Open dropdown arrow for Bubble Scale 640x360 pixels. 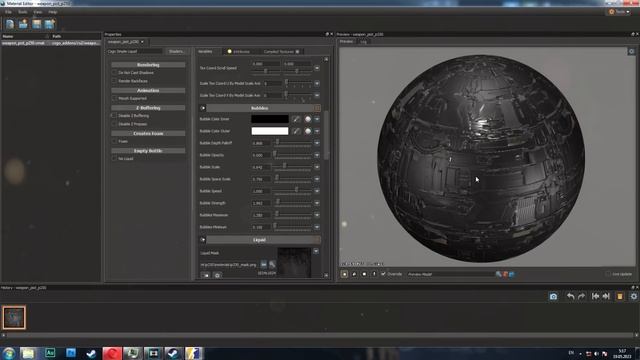(317, 167)
